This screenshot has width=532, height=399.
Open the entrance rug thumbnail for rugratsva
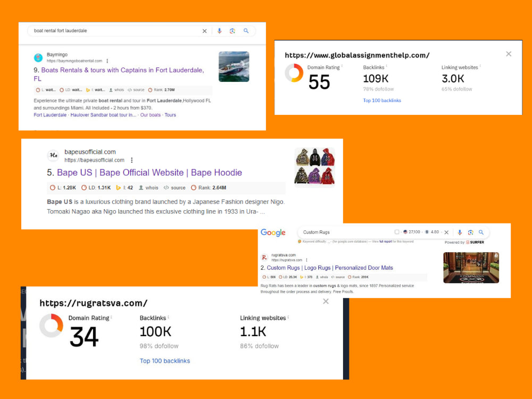pos(471,268)
